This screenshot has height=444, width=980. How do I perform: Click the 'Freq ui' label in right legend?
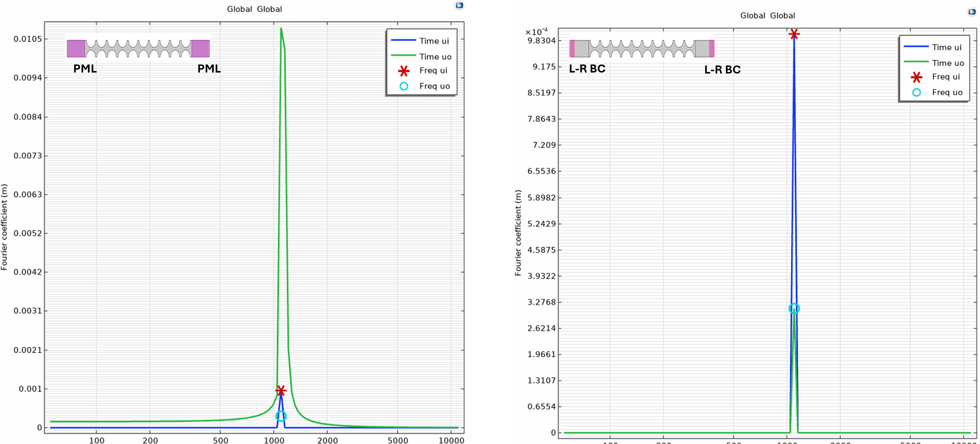(946, 77)
